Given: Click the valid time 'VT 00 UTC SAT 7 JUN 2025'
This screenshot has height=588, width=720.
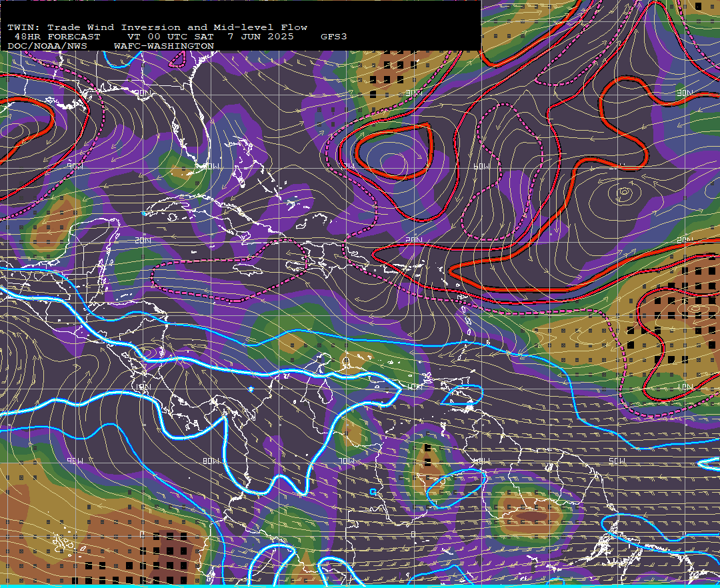Looking at the screenshot, I should click(210, 37).
